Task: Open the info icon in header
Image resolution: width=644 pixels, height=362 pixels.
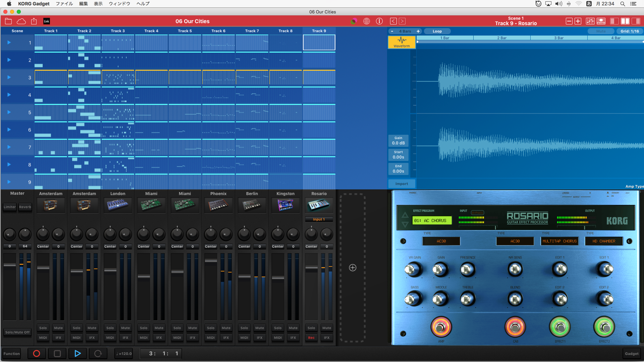Action: pos(379,21)
